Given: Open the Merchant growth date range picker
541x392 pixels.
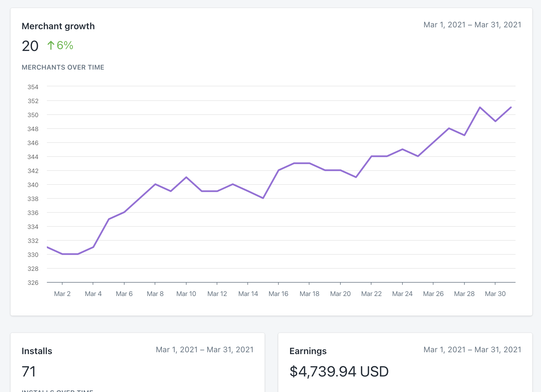Looking at the screenshot, I should (473, 25).
